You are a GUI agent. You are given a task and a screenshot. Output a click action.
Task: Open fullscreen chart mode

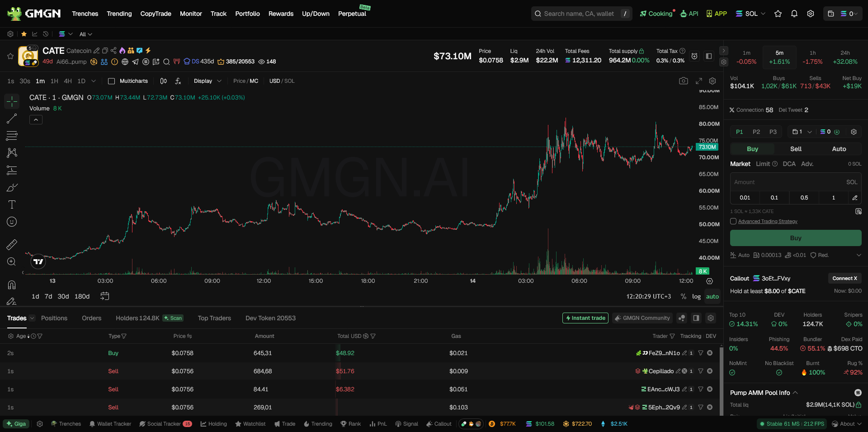point(698,81)
